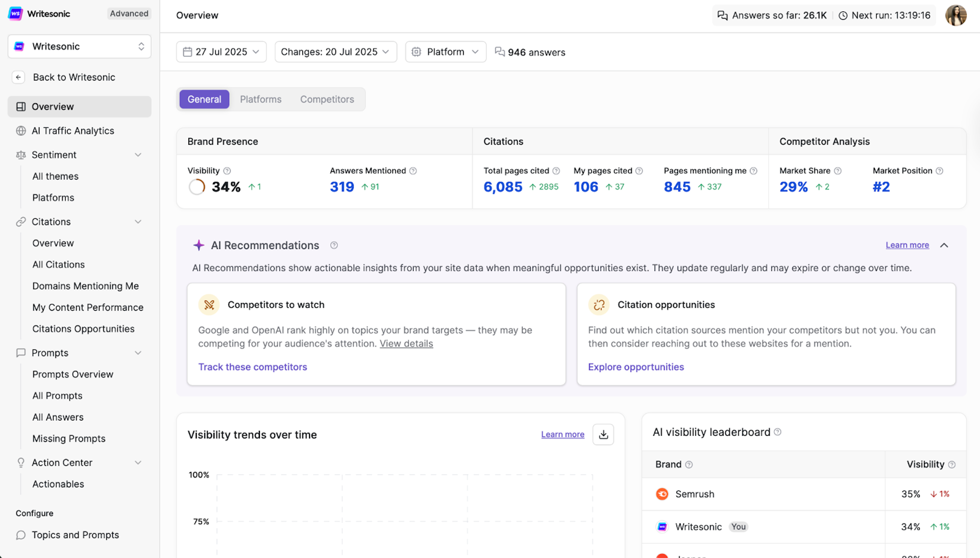Image resolution: width=980 pixels, height=558 pixels.
Task: Open Missing Prompts page
Action: click(69, 439)
